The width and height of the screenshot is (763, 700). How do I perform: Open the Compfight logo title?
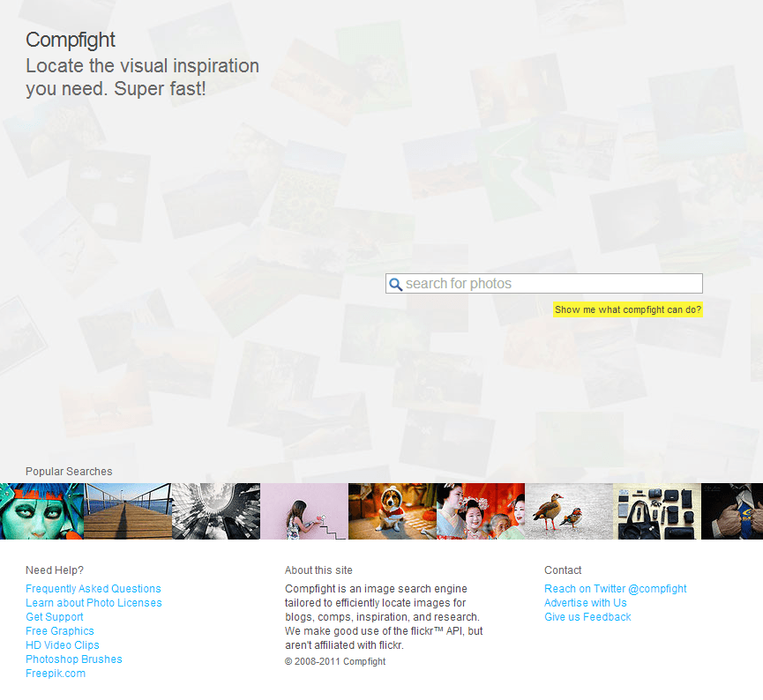(x=71, y=40)
